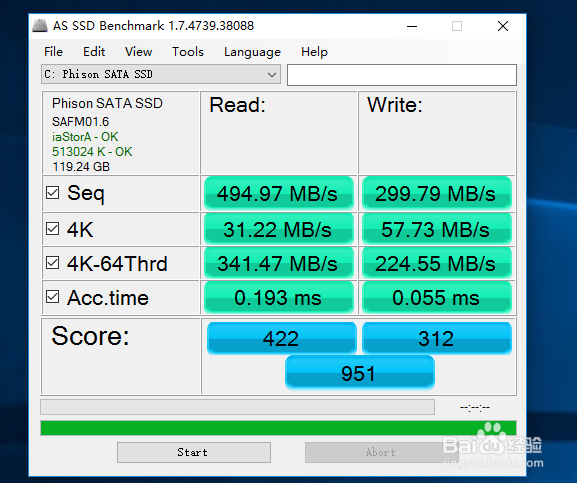
Task: Open the Tools menu
Action: click(188, 52)
